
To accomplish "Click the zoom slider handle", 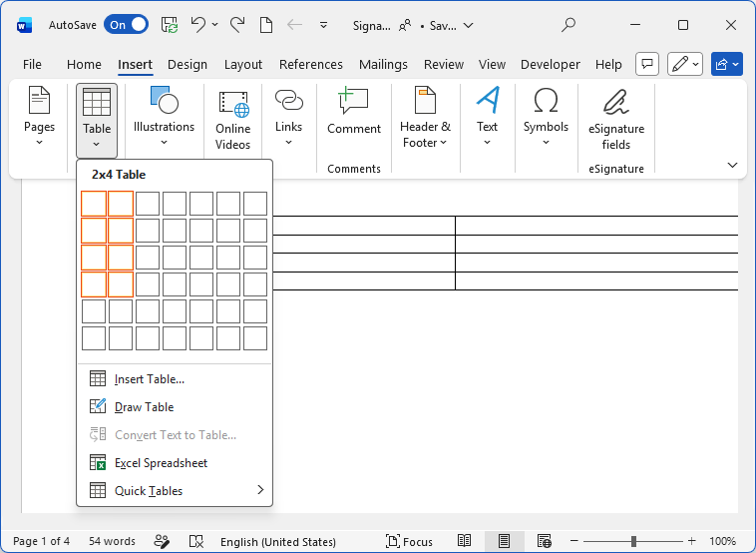I will click(633, 541).
